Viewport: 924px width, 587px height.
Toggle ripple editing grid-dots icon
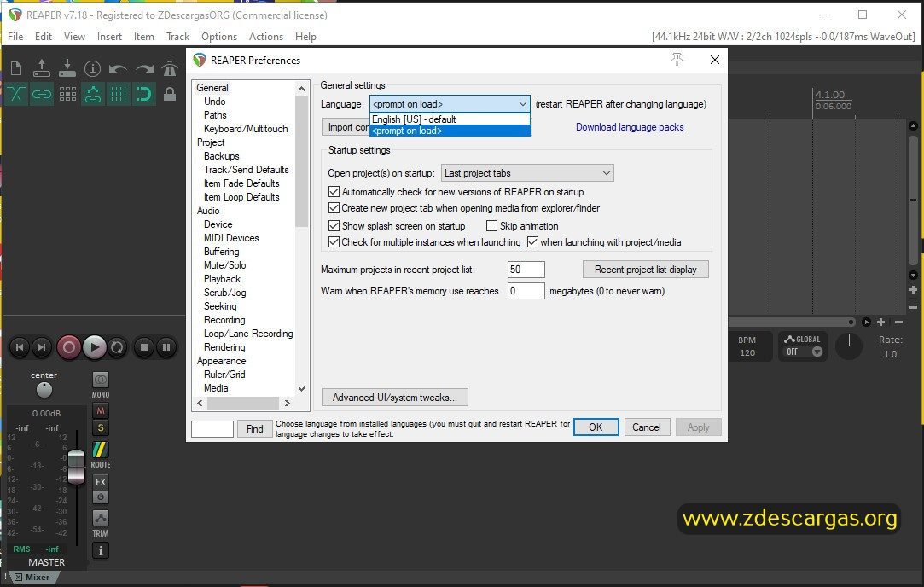tap(67, 94)
